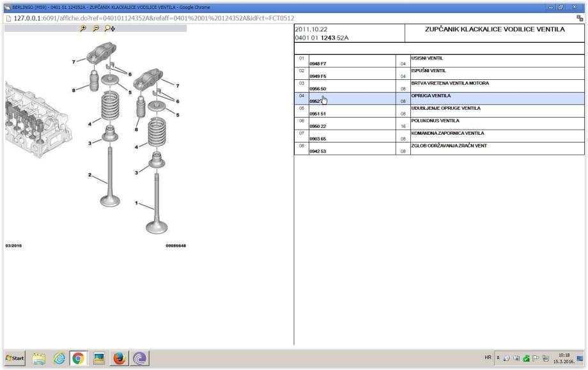
Task: Click callout number 1 on the diagram
Action: pos(136,203)
